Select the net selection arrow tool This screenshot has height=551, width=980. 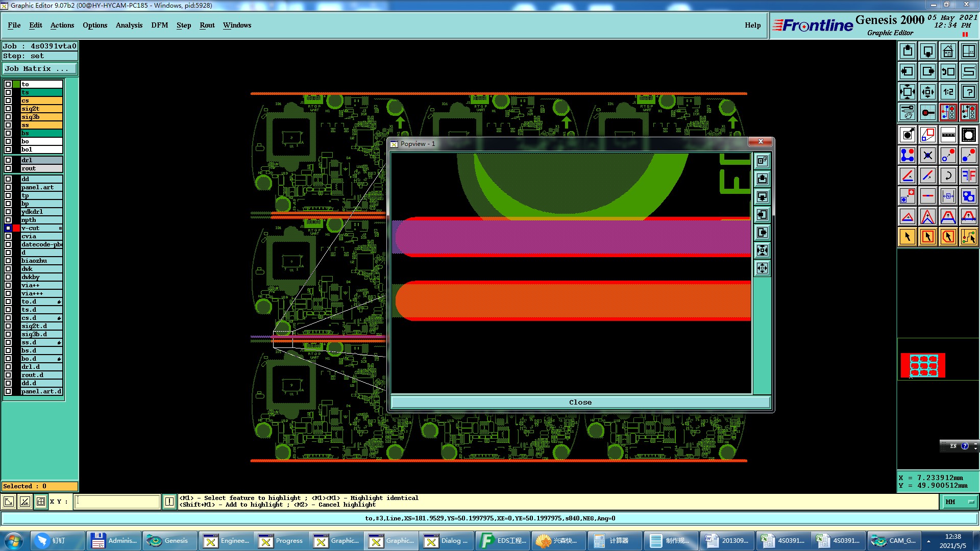[x=968, y=237]
